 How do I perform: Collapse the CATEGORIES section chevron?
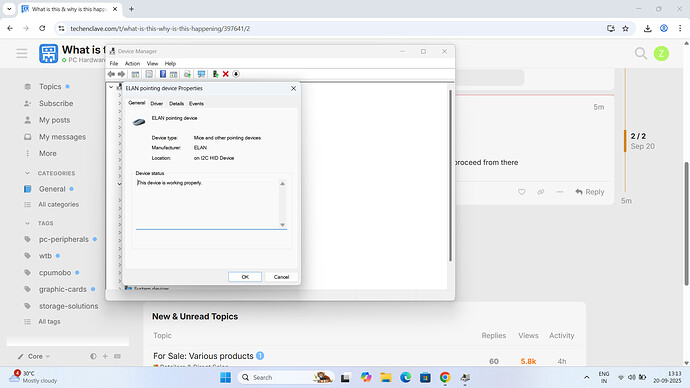coord(27,173)
